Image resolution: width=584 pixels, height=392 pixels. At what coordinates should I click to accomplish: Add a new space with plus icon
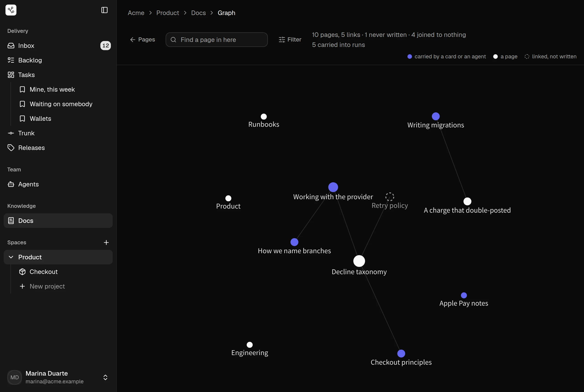[x=106, y=242]
